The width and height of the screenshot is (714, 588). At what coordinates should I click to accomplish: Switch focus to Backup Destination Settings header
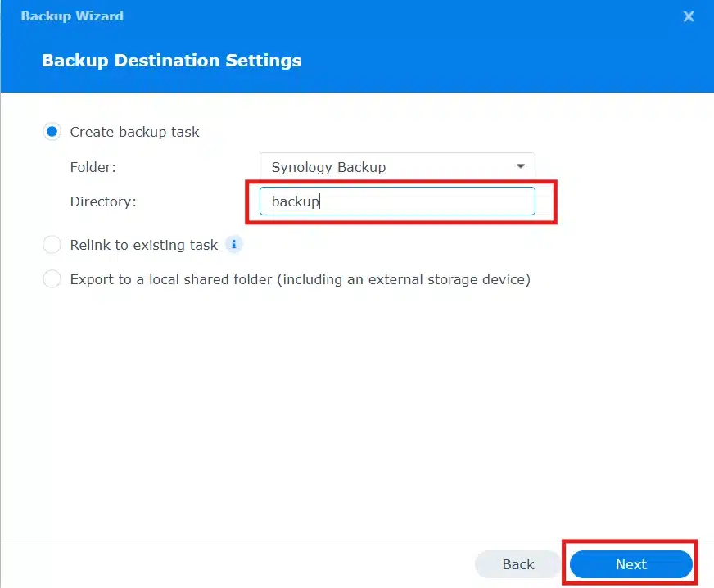coord(171,60)
